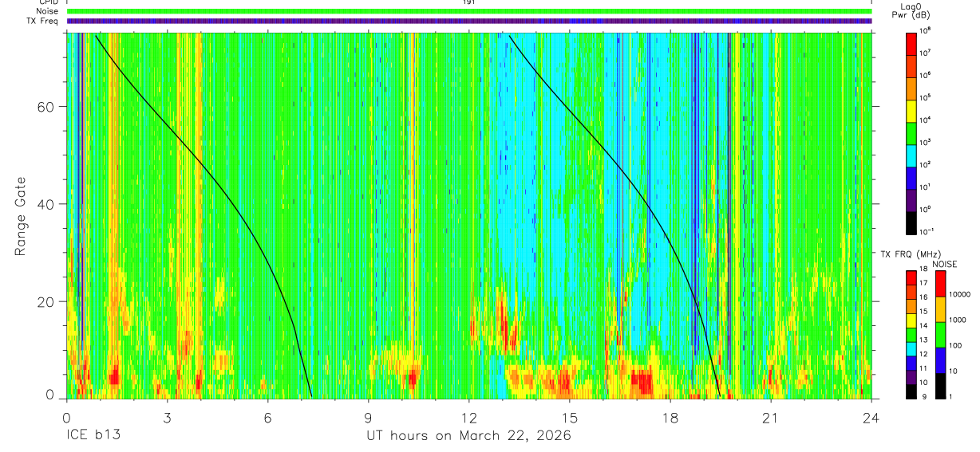Click the green segment of the NOISE colorbar
The image size is (980, 452).
point(940,334)
